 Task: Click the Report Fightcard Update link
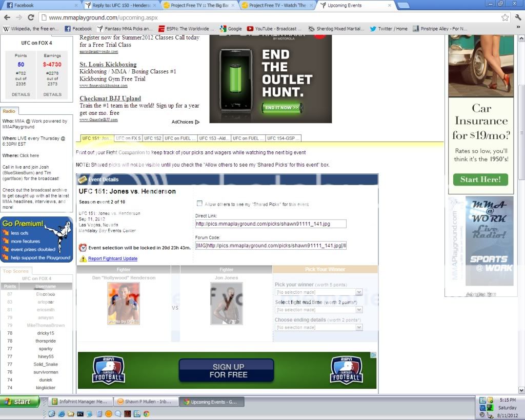[x=113, y=258]
